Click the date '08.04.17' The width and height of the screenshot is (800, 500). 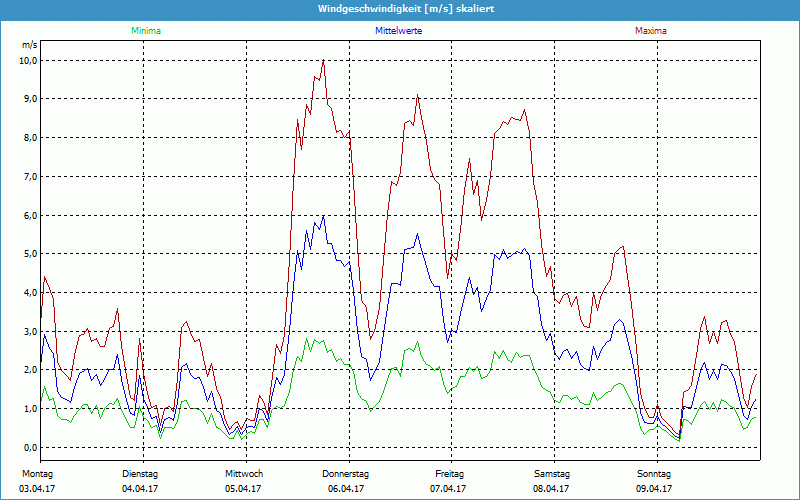click(x=551, y=489)
